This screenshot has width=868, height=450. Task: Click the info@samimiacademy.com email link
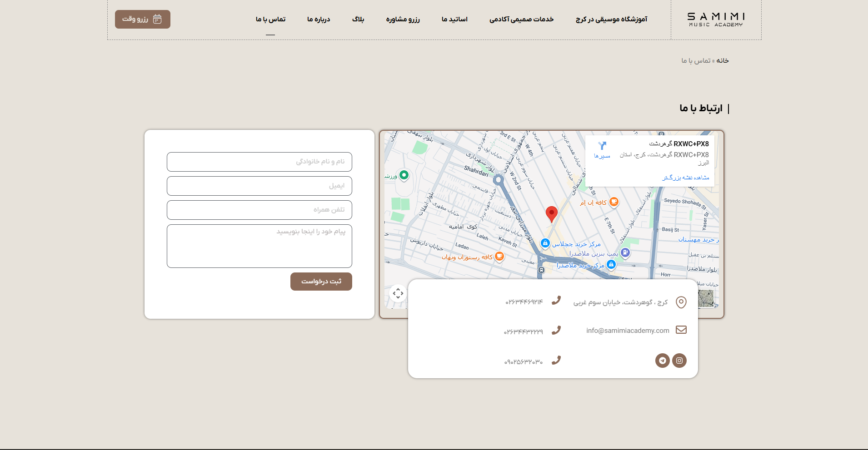(x=628, y=331)
